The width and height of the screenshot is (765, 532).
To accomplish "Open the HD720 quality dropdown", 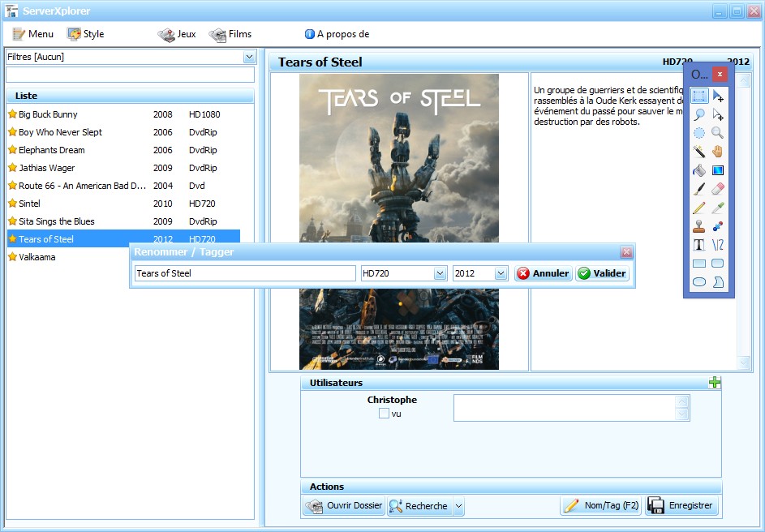I will pos(440,273).
